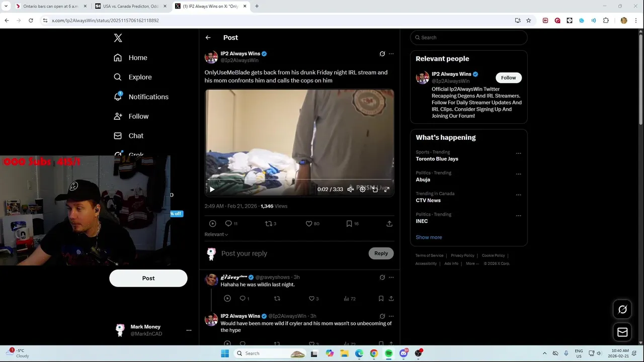
Task: Expand the More footer menu
Action: pos(471,263)
